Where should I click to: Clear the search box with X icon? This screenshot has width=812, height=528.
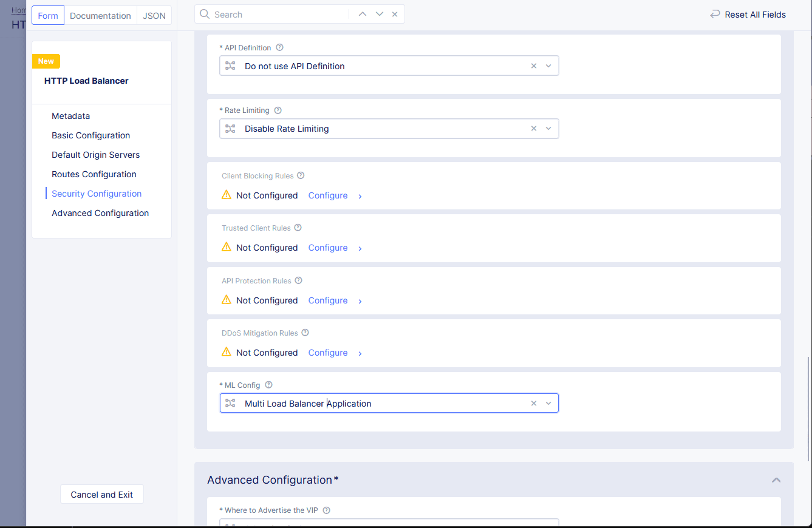395,15
